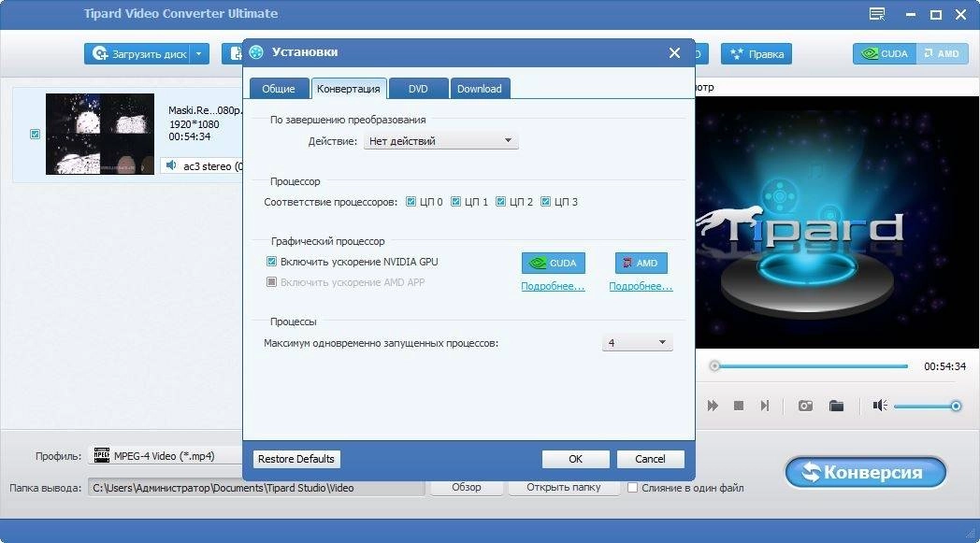Toggle NVIDIA GPU acceleration checkbox
The width and height of the screenshot is (980, 543).
(x=271, y=261)
